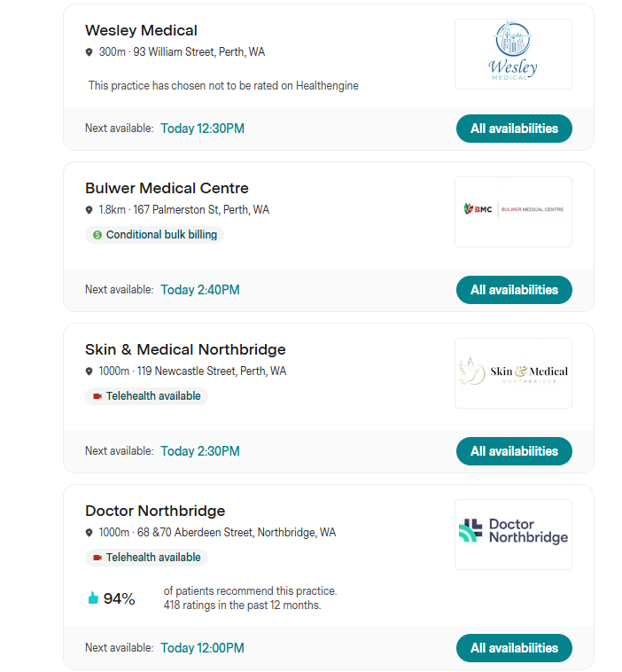
Task: Click the thumbs up recommendation icon
Action: (93, 598)
